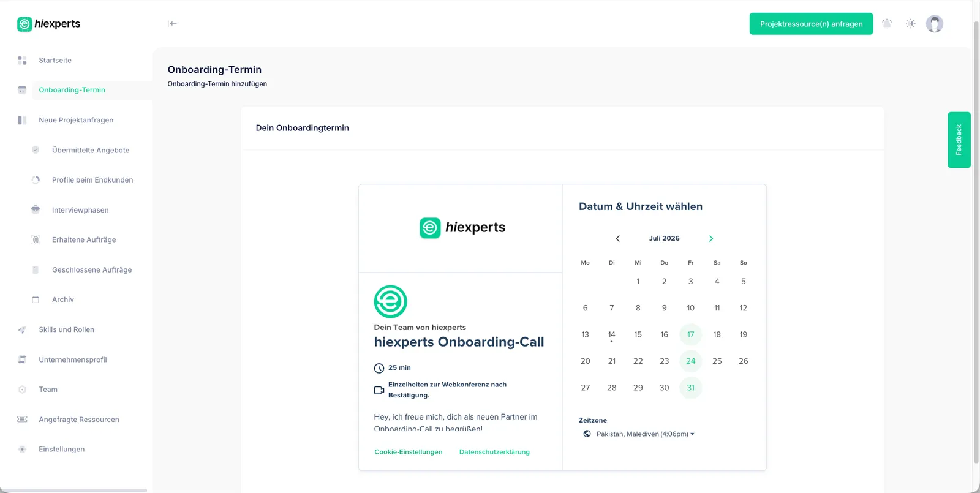
Task: Open Archiv menu item
Action: click(63, 299)
